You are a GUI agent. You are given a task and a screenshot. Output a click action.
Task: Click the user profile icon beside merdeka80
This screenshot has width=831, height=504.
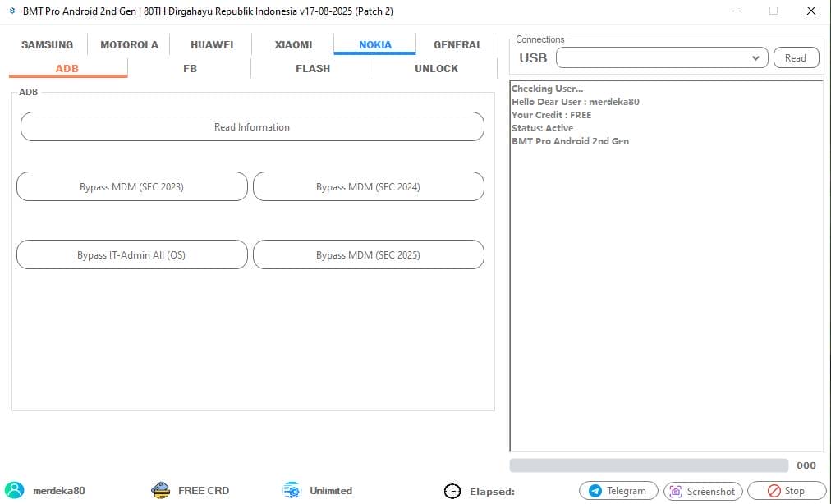[15, 490]
